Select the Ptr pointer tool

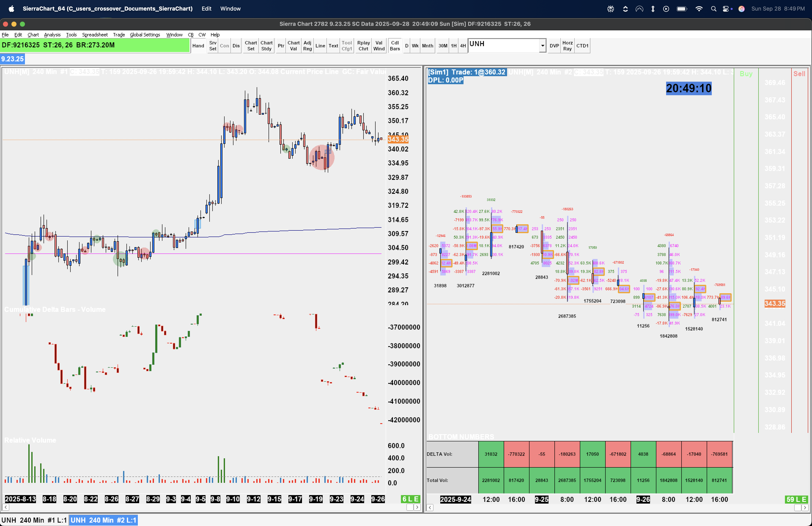click(x=280, y=46)
